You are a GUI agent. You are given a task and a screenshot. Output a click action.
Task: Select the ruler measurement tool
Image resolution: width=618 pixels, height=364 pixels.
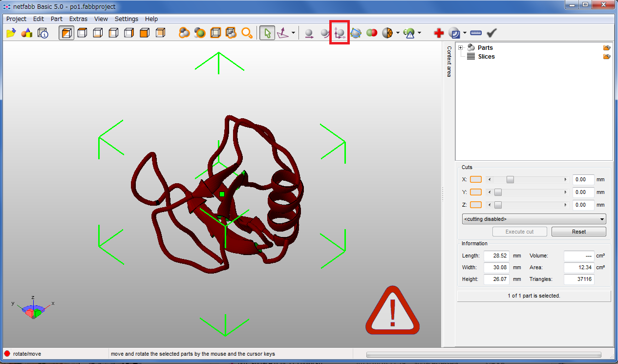pyautogui.click(x=476, y=33)
